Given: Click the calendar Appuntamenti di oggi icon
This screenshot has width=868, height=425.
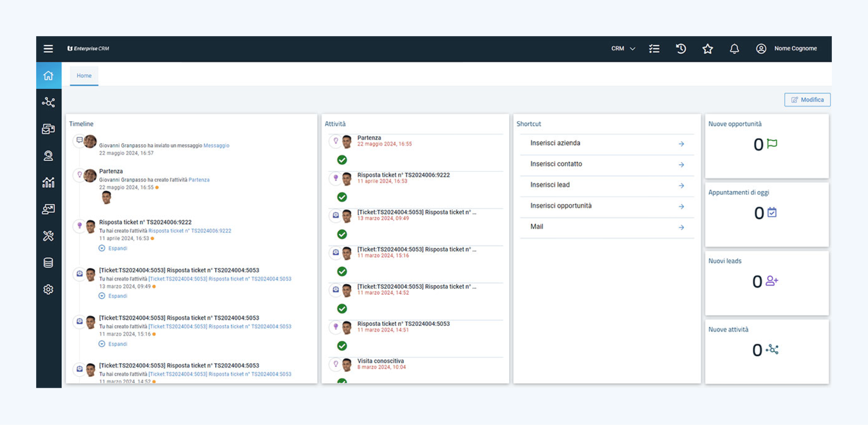Looking at the screenshot, I should pos(772,212).
